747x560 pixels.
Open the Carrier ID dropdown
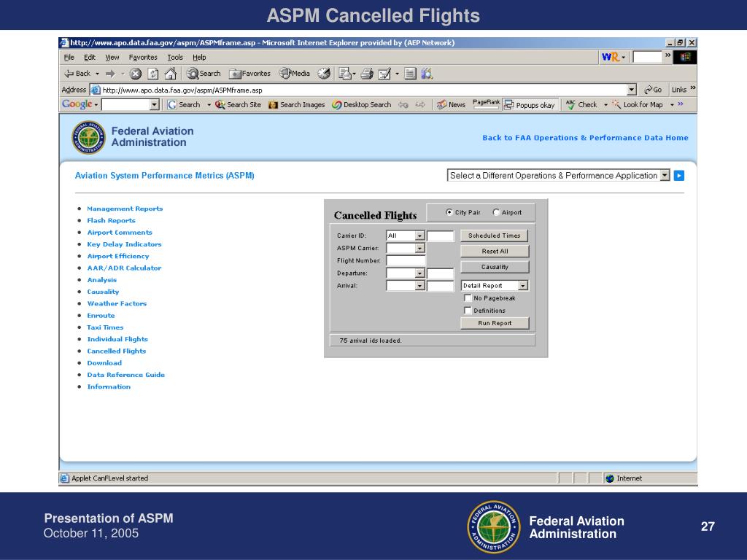[419, 236]
